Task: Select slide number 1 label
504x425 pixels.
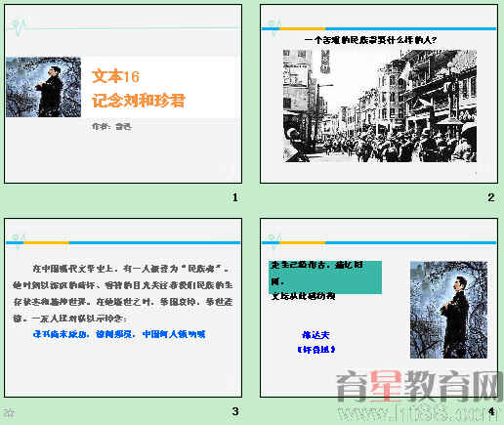Action: 235,197
